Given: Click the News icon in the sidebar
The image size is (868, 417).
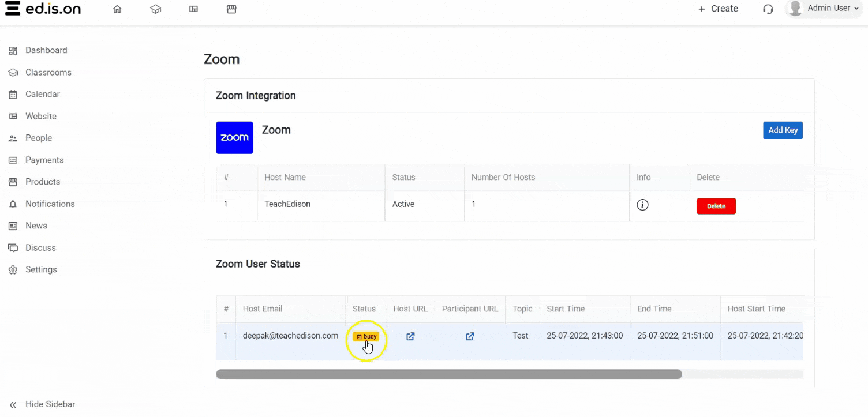Looking at the screenshot, I should [x=13, y=226].
